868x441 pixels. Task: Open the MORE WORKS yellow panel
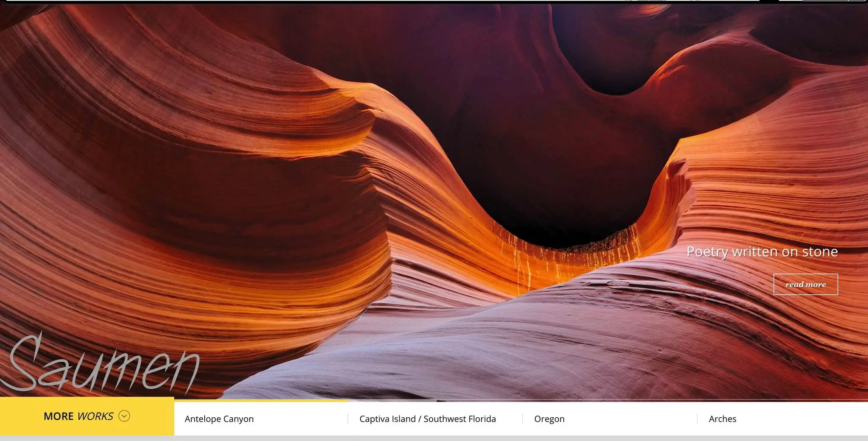tap(87, 416)
